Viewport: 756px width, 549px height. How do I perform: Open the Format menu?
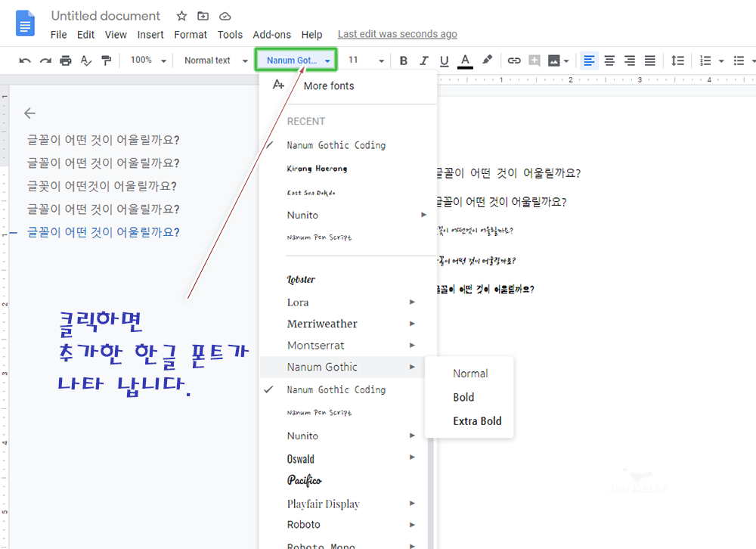coord(191,35)
